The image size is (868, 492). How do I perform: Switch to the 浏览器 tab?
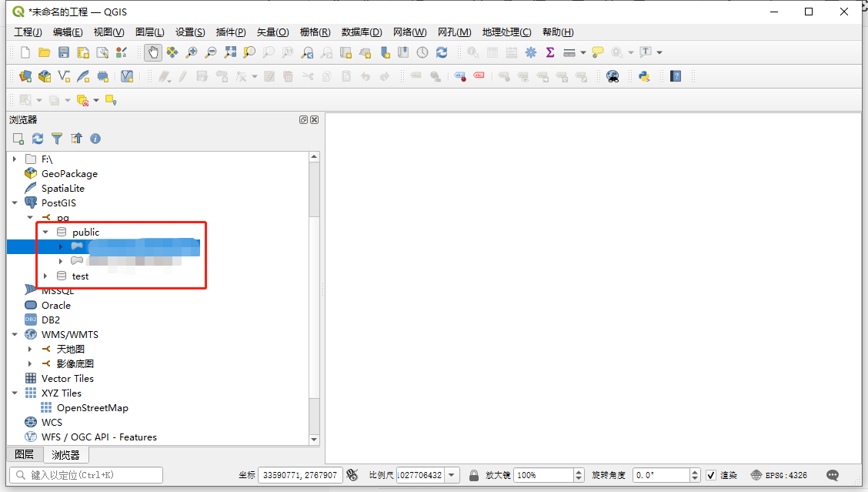[x=66, y=455]
